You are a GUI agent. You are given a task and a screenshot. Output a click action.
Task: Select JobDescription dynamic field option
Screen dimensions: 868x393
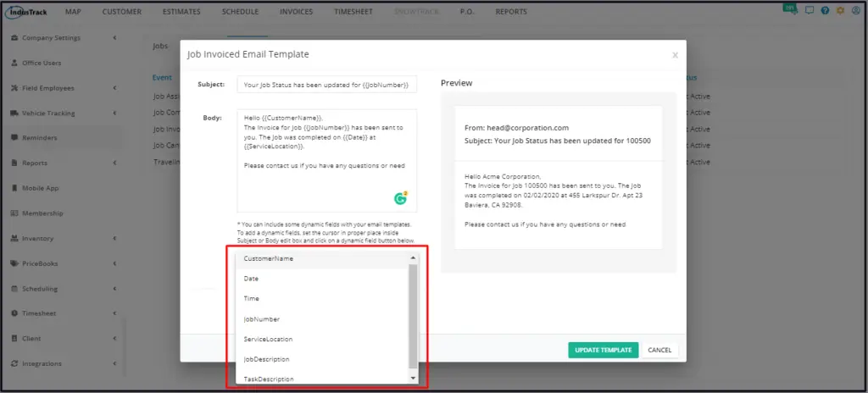(x=322, y=359)
